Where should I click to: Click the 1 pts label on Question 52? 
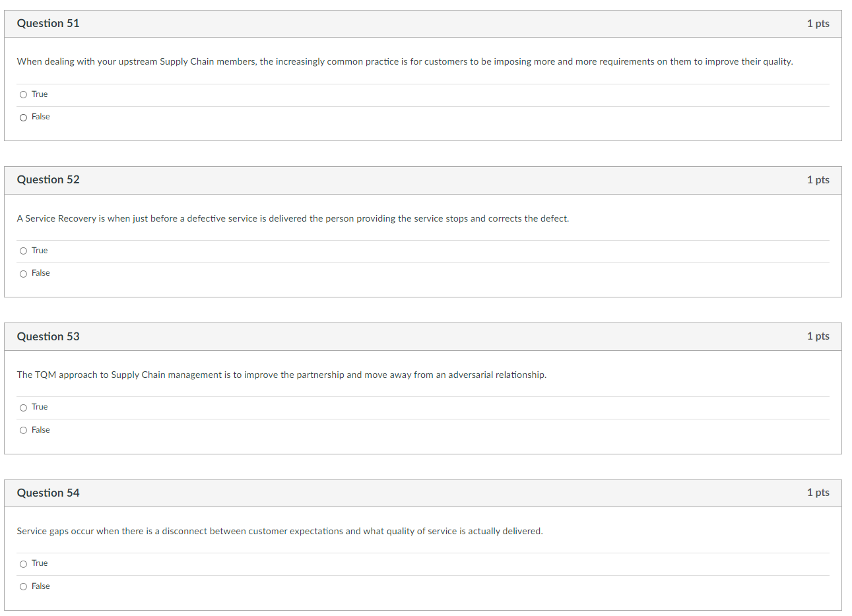pyautogui.click(x=818, y=179)
